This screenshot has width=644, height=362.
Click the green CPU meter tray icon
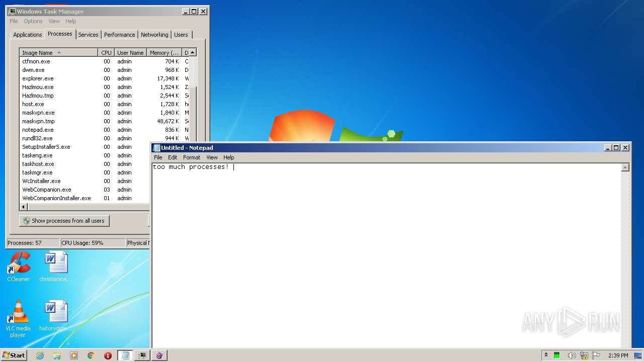coord(557,355)
